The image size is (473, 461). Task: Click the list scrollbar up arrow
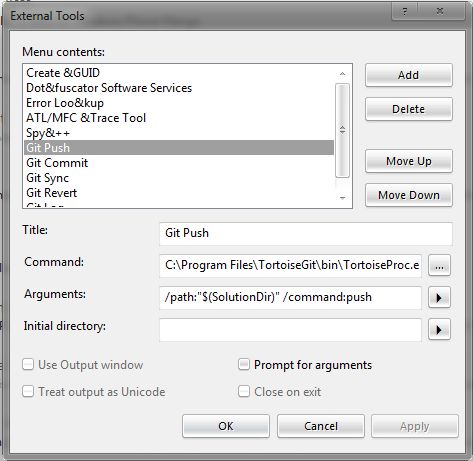342,74
